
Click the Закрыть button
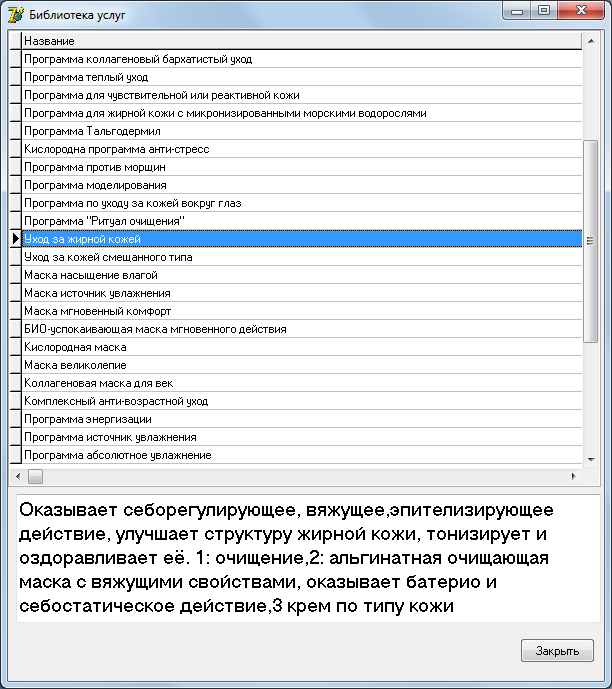click(x=557, y=650)
